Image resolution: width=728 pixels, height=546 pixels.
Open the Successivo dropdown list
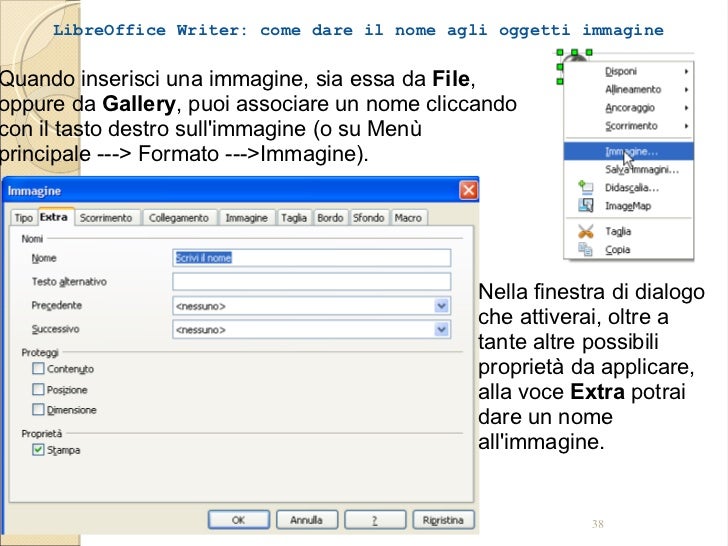tap(442, 329)
